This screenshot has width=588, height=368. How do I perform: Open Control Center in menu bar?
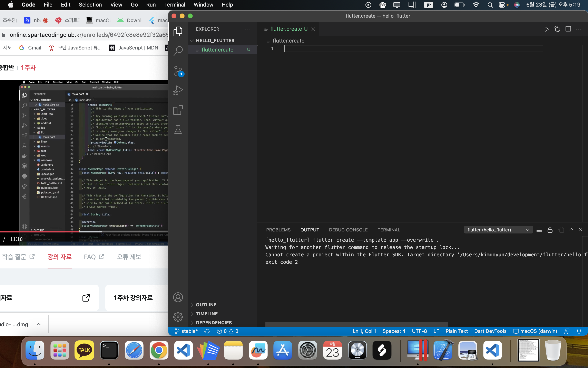502,5
